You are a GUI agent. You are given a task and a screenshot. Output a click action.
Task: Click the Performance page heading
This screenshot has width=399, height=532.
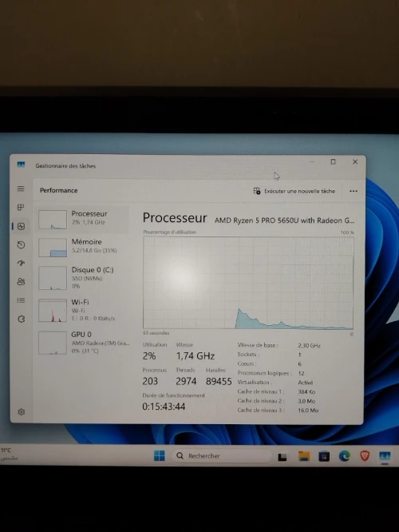click(58, 190)
